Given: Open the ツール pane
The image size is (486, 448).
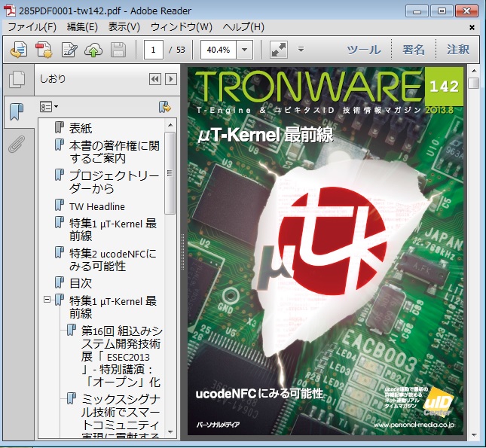Looking at the screenshot, I should coord(364,50).
